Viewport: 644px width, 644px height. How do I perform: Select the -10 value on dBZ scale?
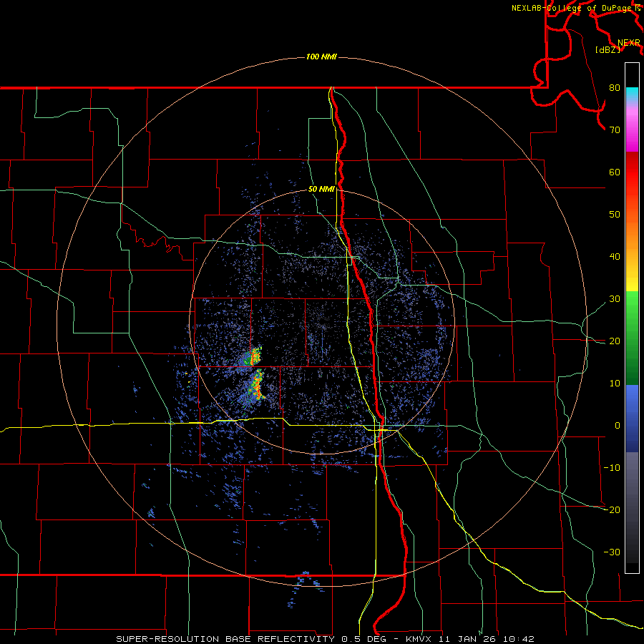point(612,468)
